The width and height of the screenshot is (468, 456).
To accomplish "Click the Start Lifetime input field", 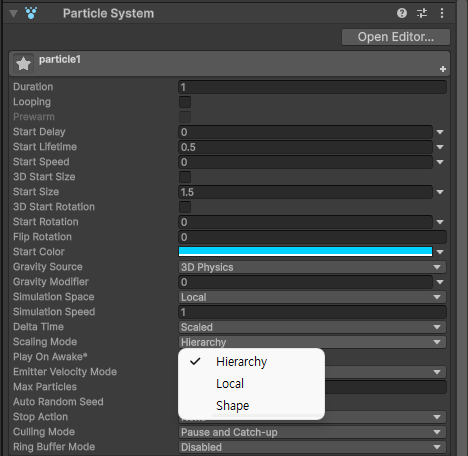I will pos(305,147).
